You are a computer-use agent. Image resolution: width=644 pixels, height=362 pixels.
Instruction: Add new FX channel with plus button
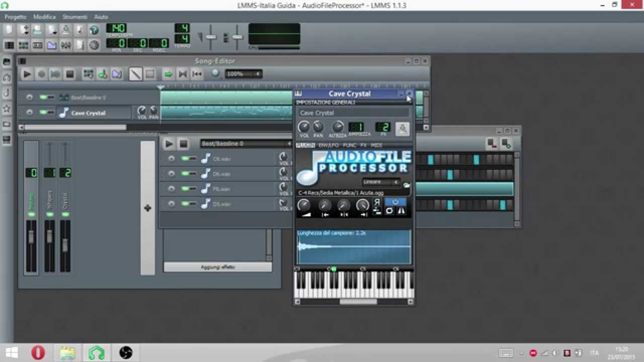[147, 208]
